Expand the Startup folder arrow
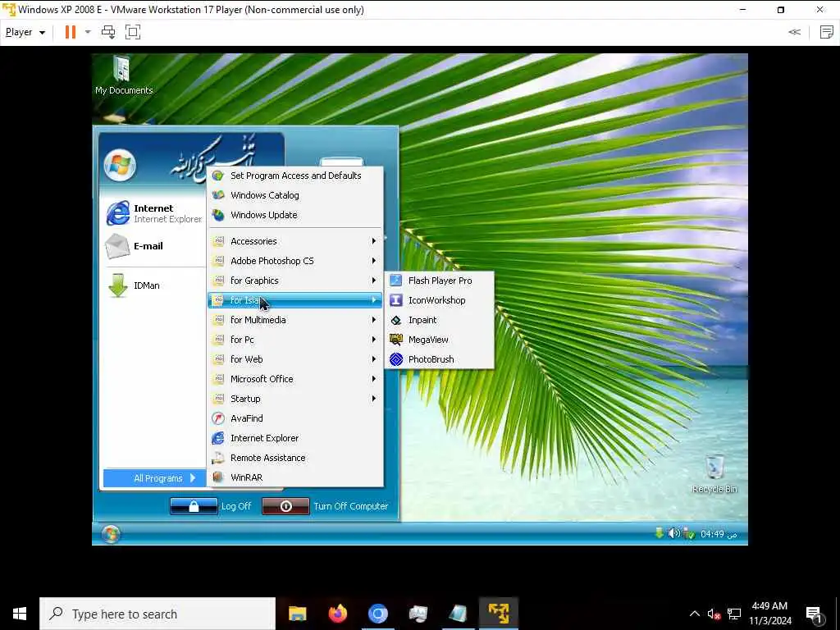Image resolution: width=840 pixels, height=630 pixels. [x=374, y=399]
